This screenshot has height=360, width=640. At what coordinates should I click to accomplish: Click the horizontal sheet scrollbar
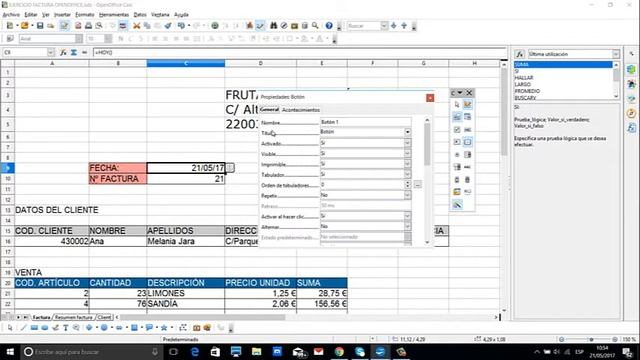click(x=306, y=317)
